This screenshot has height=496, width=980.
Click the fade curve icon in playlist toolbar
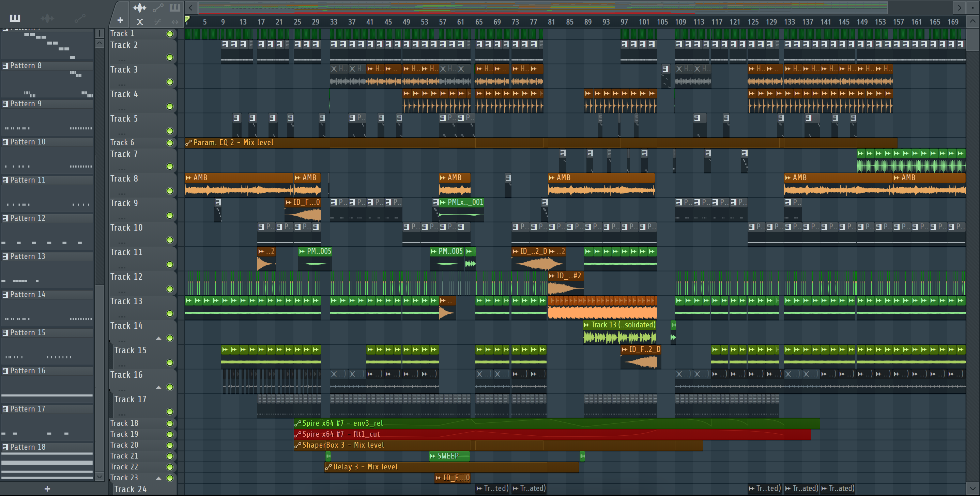click(x=157, y=22)
